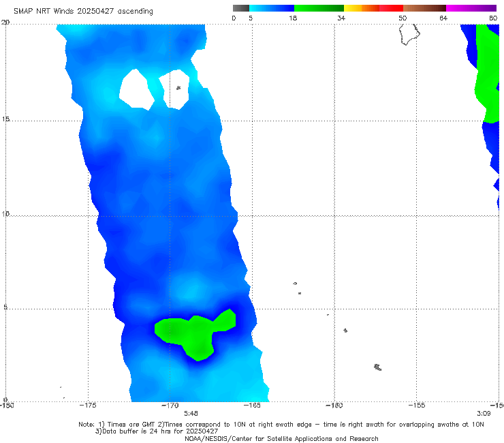Click the green wind area at the right edge
The image size is (504, 443).
[487, 74]
